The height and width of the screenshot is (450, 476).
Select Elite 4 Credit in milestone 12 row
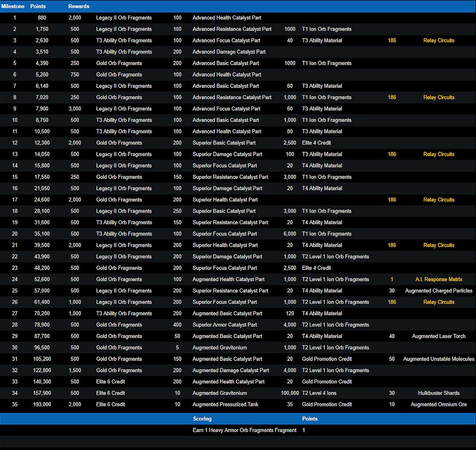point(316,143)
